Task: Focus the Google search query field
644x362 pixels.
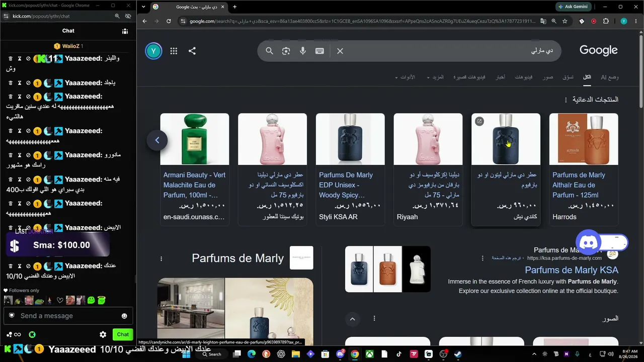Action: point(448,51)
